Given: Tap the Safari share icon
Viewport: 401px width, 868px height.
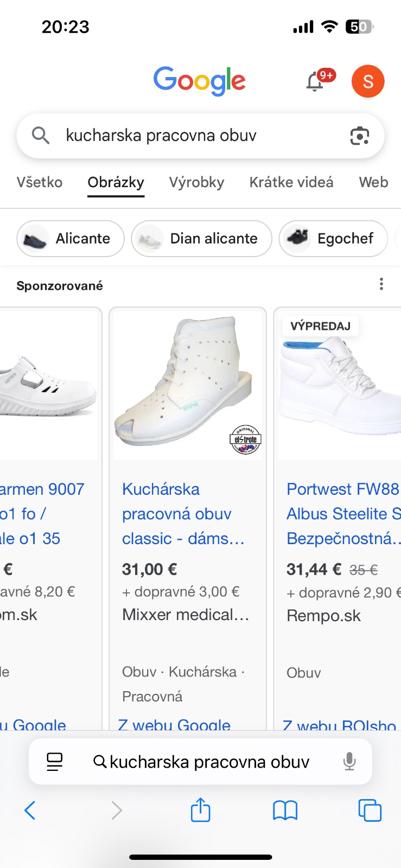Looking at the screenshot, I should tap(200, 810).
